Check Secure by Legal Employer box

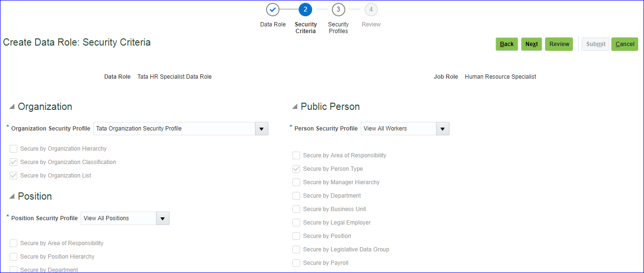point(296,223)
